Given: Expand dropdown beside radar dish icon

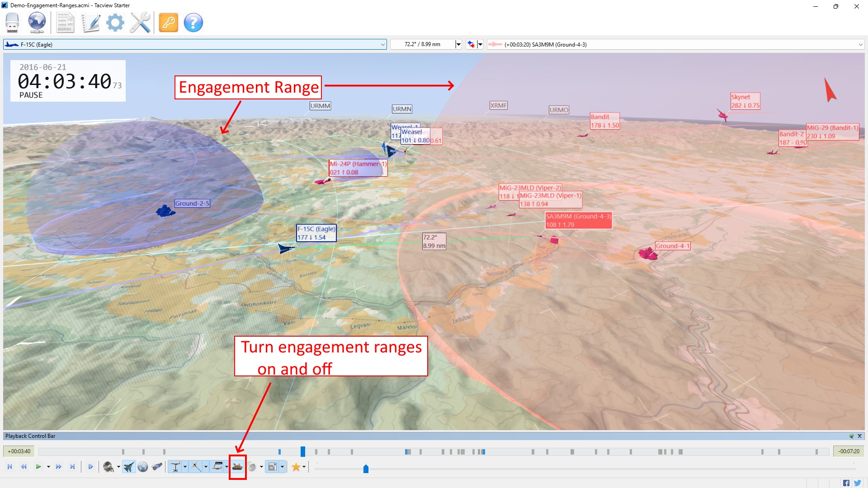Looking at the screenshot, I should tap(261, 467).
